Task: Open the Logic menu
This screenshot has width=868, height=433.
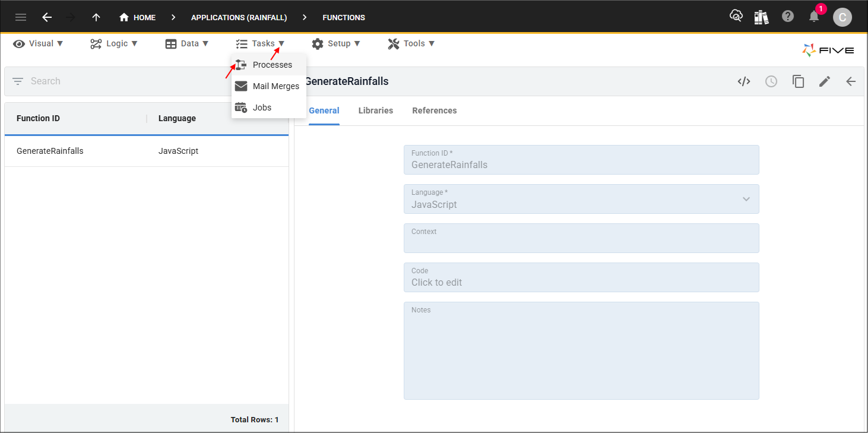Action: 114,43
